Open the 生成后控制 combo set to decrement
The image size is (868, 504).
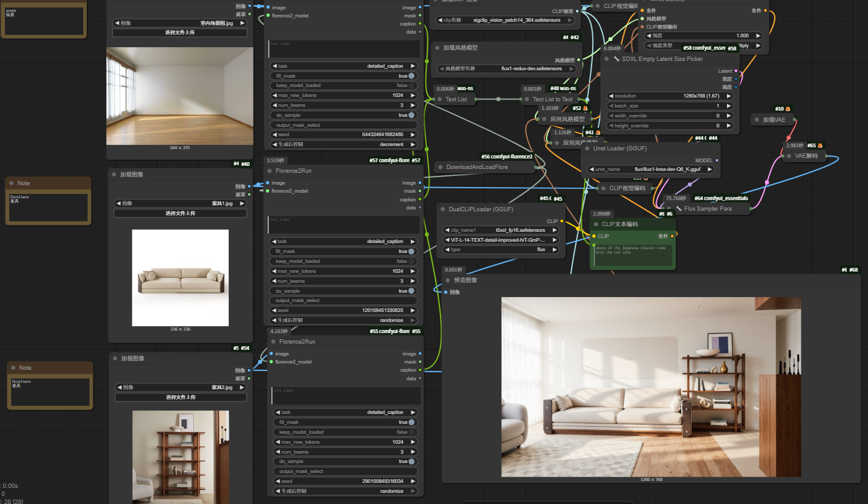(x=344, y=145)
